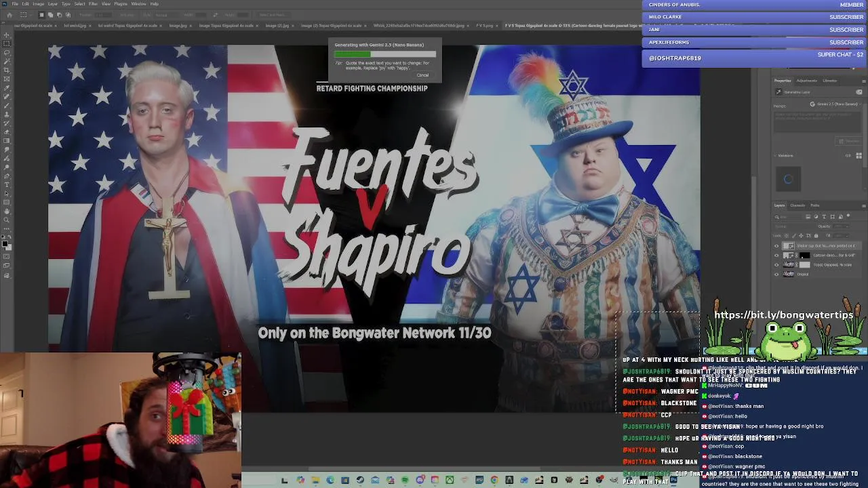This screenshot has width=868, height=488.
Task: Click the Generate button in Properties
Action: point(848,142)
